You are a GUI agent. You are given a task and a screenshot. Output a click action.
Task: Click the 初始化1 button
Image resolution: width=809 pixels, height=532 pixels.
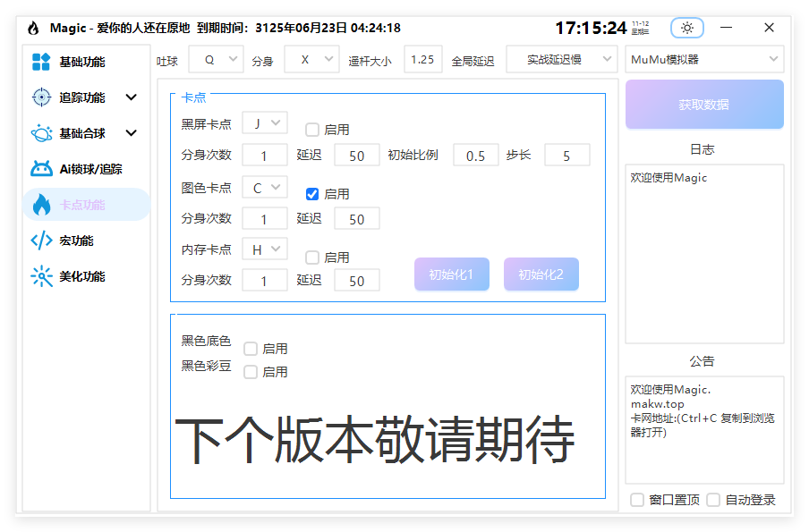tap(451, 274)
